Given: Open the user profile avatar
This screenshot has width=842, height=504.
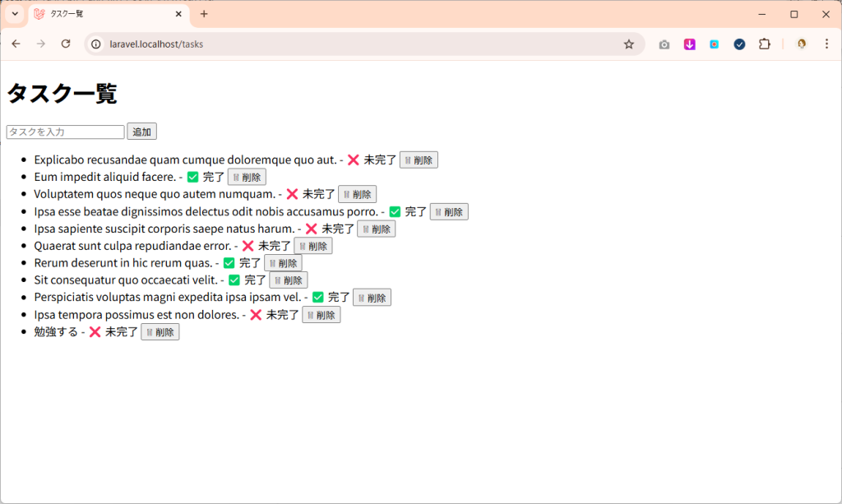Looking at the screenshot, I should (x=802, y=44).
